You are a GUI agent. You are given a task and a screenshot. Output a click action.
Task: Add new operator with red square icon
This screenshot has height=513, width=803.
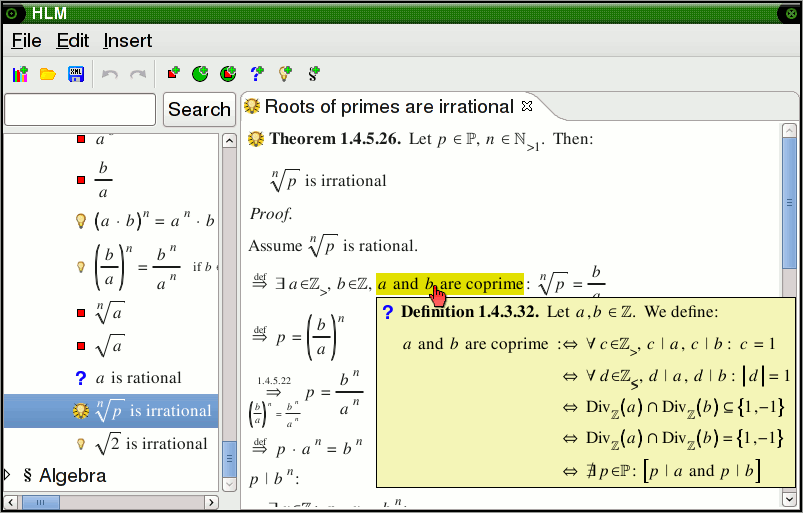[x=173, y=74]
